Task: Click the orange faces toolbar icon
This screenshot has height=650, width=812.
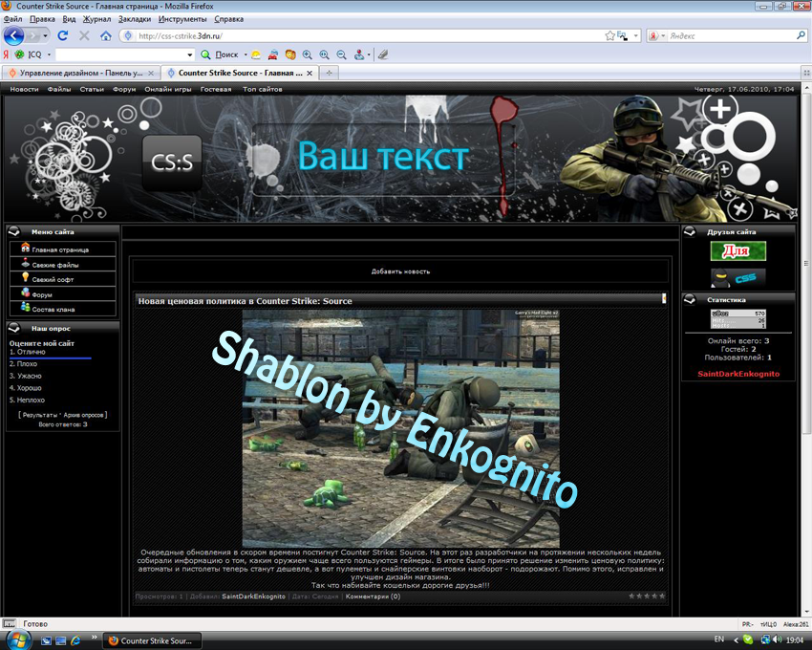Action: [290, 54]
